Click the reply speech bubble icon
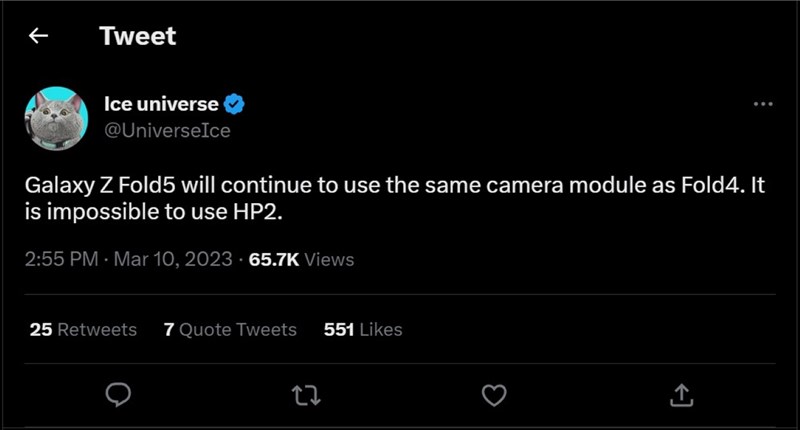This screenshot has width=800, height=430. coord(118,396)
